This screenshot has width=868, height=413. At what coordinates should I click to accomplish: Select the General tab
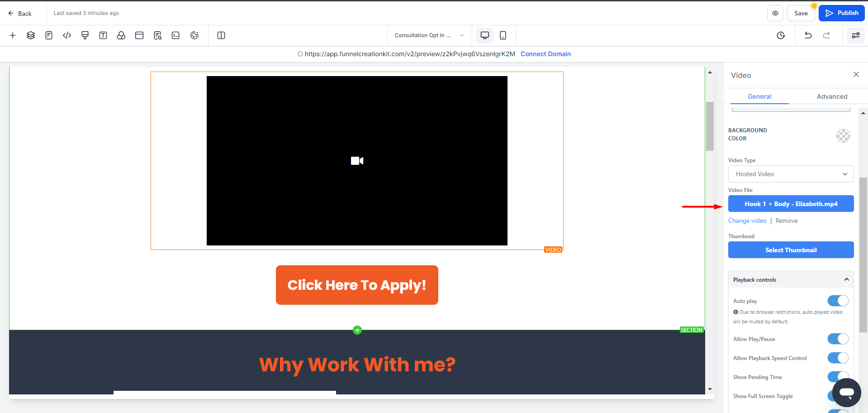coord(759,96)
